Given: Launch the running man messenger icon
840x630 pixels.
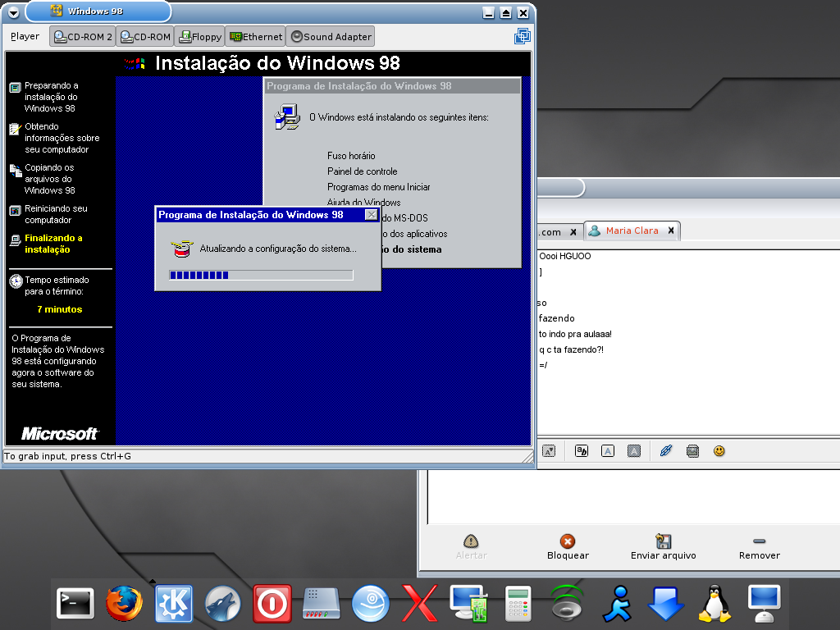Looking at the screenshot, I should click(617, 603).
